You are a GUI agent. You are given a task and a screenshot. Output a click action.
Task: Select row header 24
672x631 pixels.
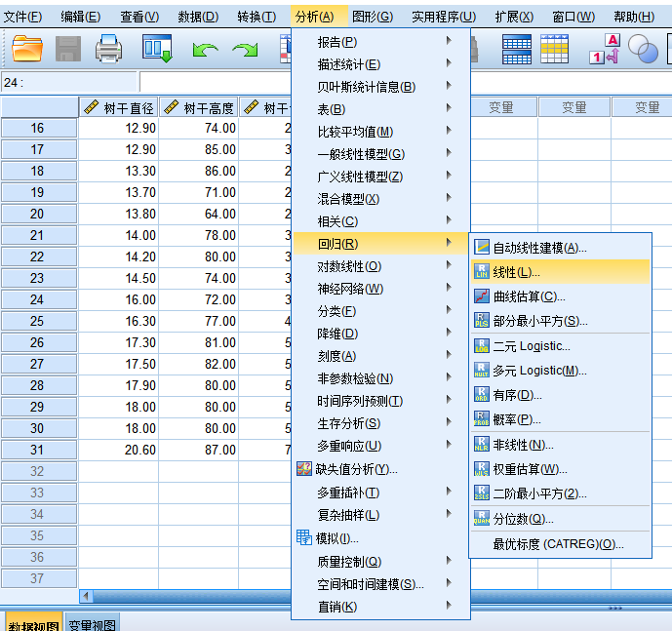click(x=39, y=299)
